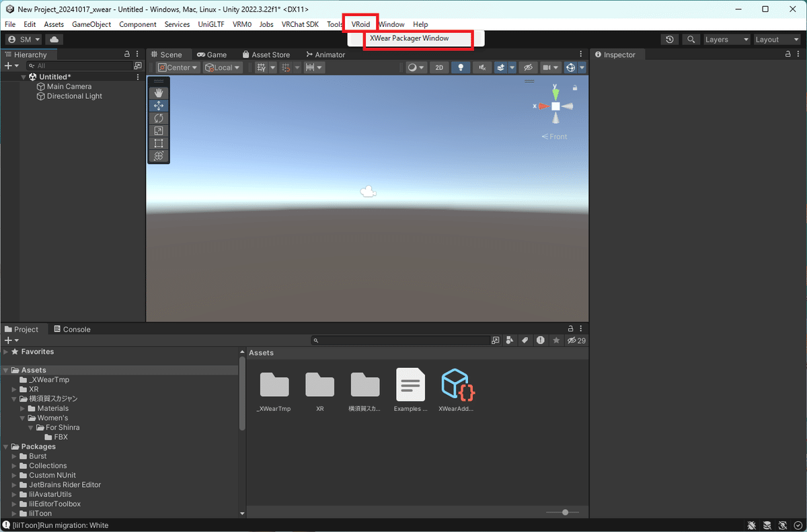Image resolution: width=807 pixels, height=532 pixels.
Task: Select the Move tool
Action: coord(159,106)
